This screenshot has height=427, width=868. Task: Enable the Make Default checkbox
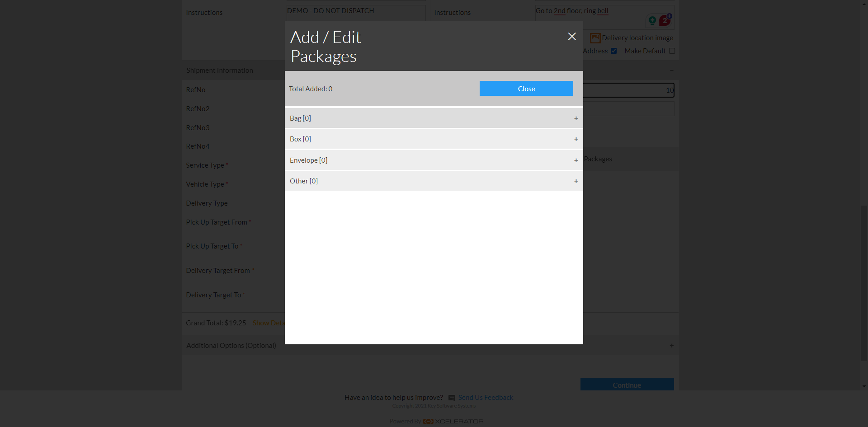(672, 51)
